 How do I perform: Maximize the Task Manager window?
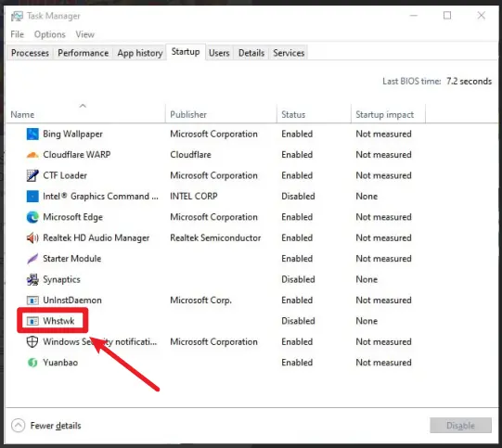tap(447, 16)
